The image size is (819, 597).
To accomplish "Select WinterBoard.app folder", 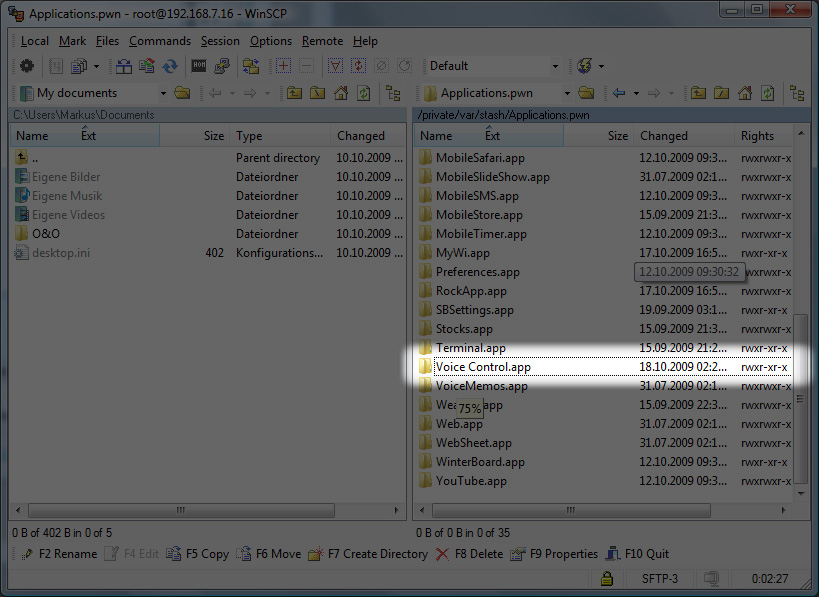I will [604, 462].
